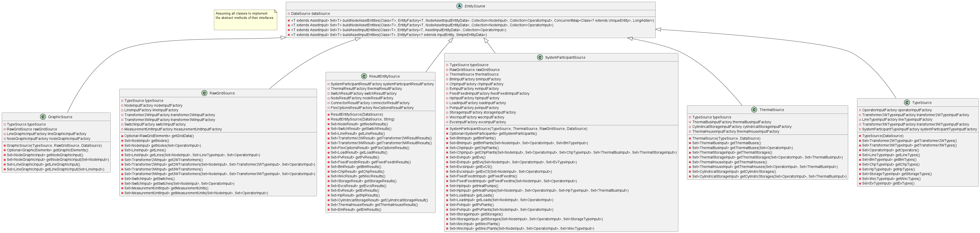
Task: Click the RawGridSource class title
Action: (222, 93)
